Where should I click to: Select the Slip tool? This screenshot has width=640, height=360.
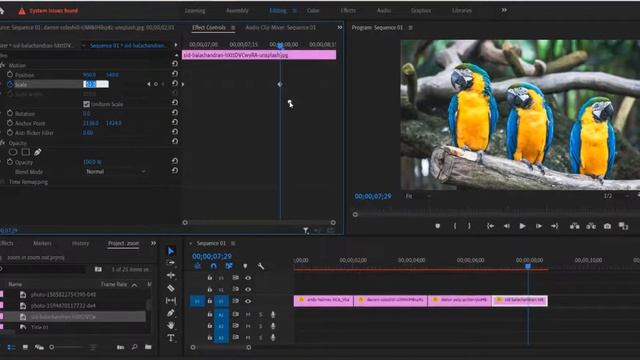171,301
